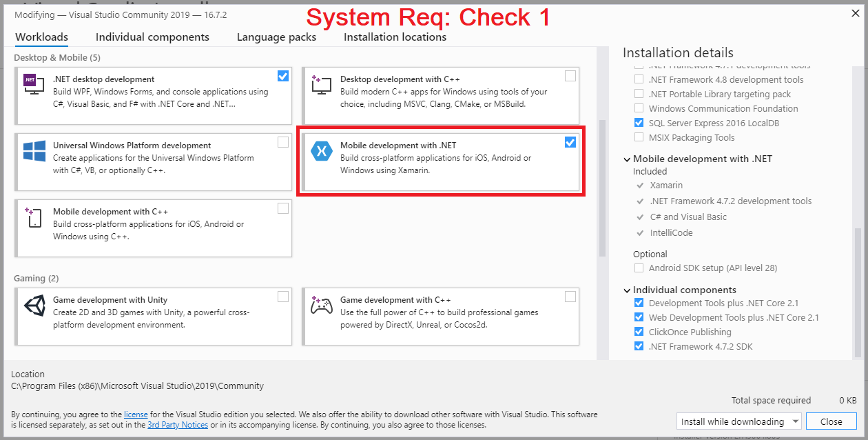Collapse Mobile development with .NET details section

coord(627,159)
